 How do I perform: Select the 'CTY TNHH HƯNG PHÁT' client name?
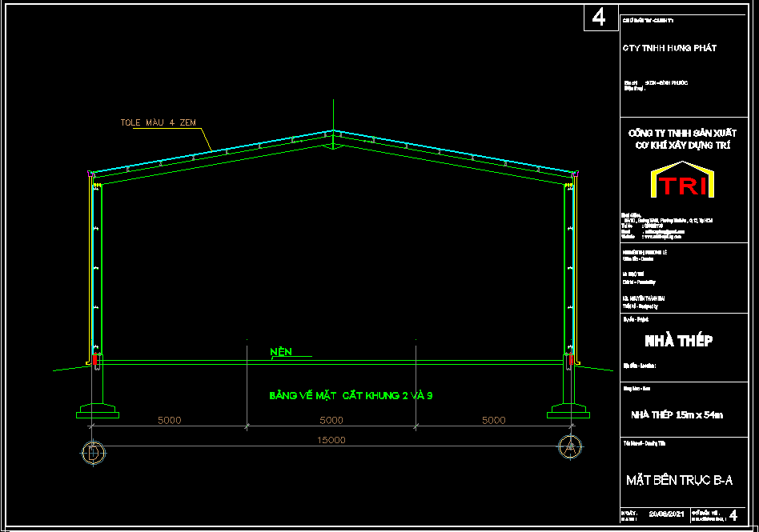point(669,48)
